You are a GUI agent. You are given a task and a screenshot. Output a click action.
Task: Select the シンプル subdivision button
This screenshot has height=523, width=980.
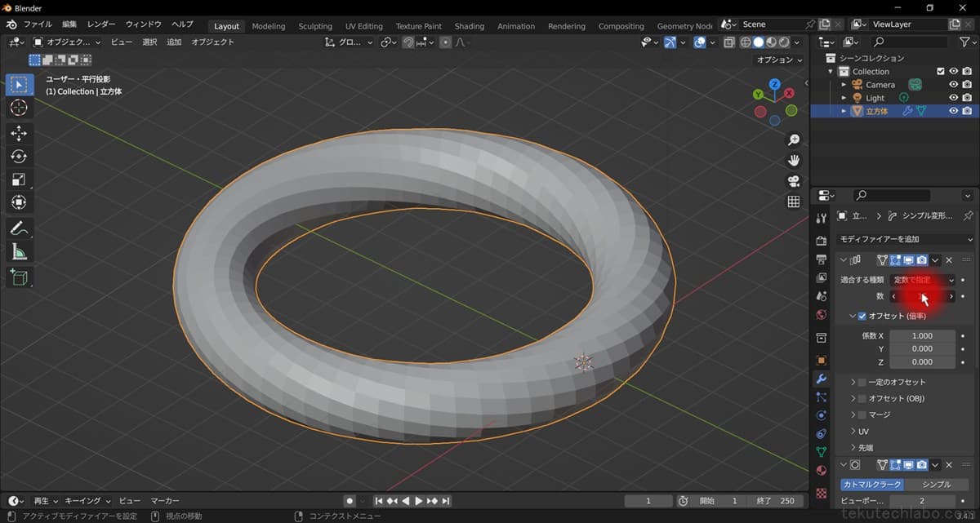point(936,484)
